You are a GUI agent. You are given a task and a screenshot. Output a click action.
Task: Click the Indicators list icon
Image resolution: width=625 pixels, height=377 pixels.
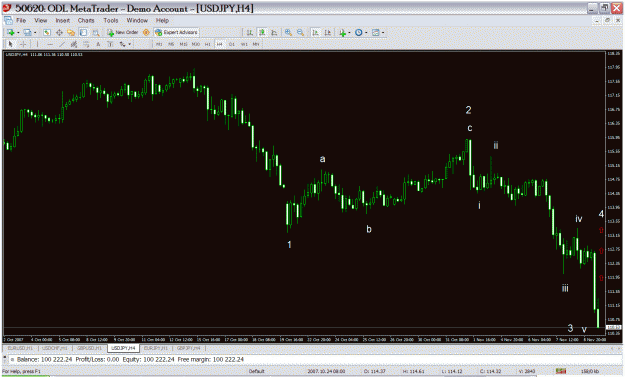pos(342,33)
